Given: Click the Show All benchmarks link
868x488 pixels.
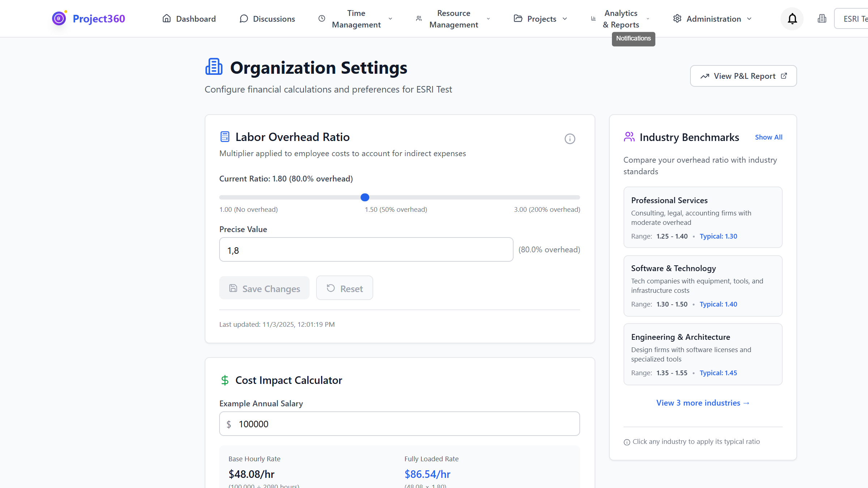Looking at the screenshot, I should pyautogui.click(x=769, y=137).
